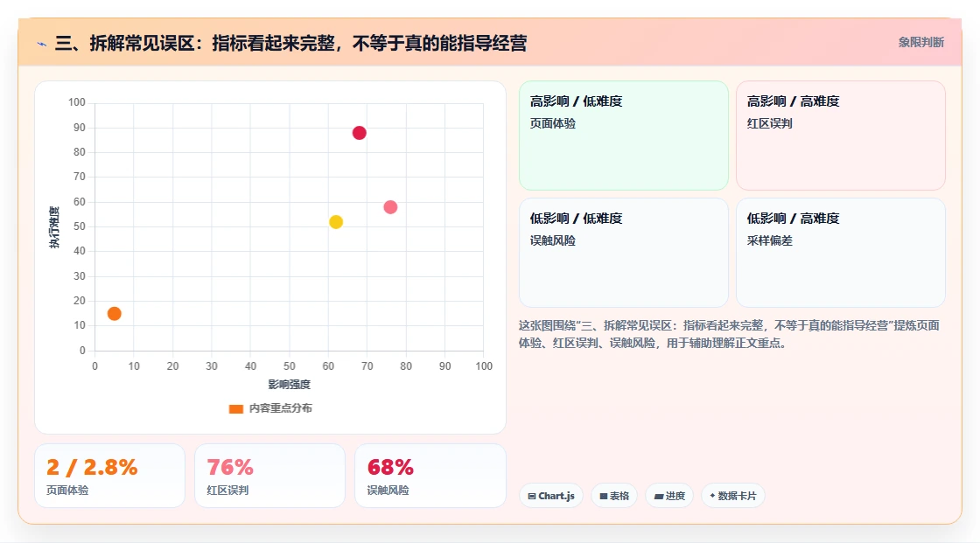Click 采样偏差 text in the quadrant card

(769, 240)
